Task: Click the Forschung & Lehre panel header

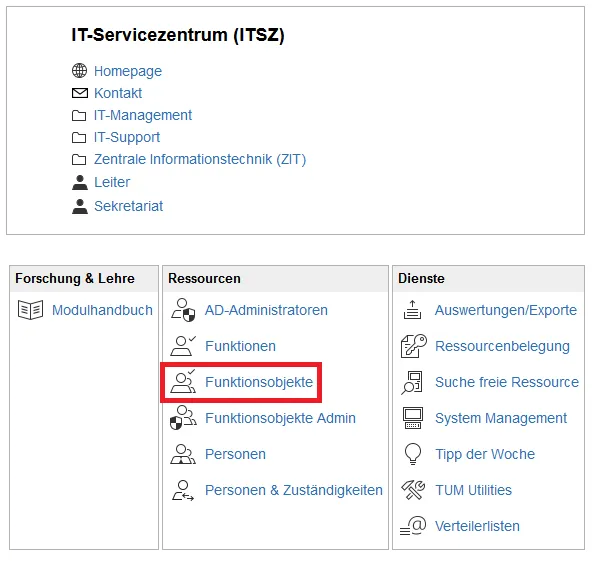Action: 84,279
